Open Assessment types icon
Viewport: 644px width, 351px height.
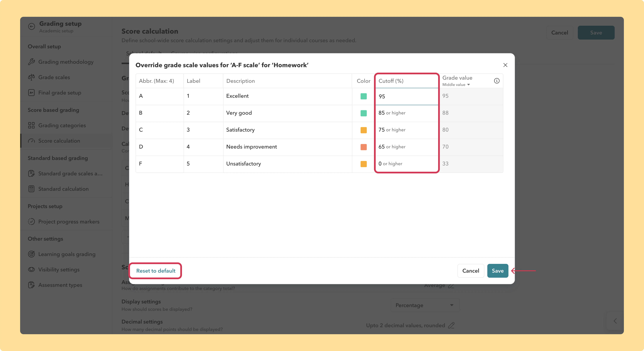click(32, 285)
